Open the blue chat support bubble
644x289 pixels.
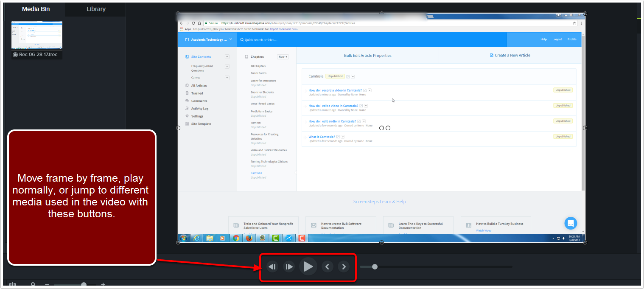coord(571,223)
